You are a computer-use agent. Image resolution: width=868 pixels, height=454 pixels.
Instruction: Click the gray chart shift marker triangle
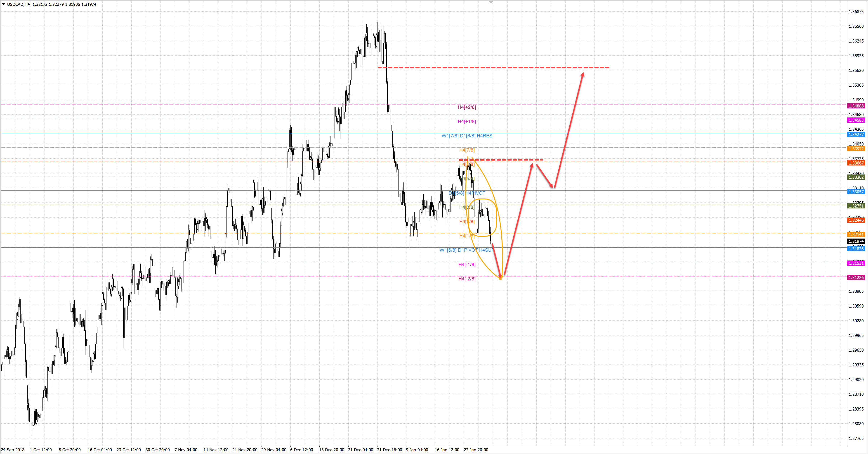click(491, 2)
